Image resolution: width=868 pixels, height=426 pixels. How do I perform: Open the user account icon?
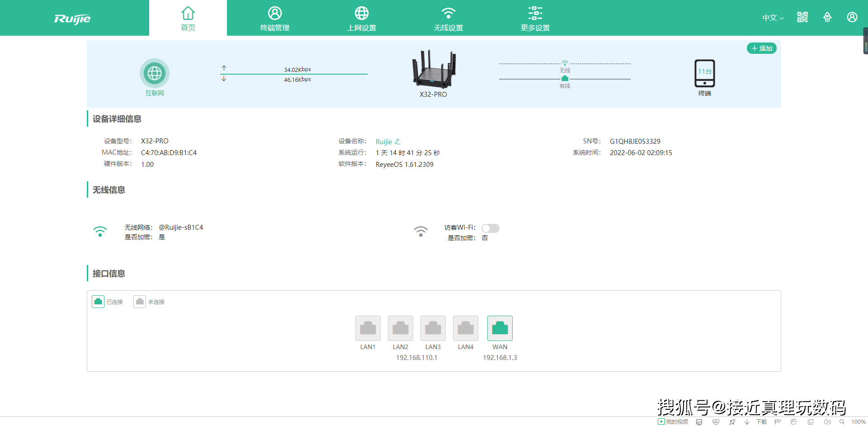(852, 17)
